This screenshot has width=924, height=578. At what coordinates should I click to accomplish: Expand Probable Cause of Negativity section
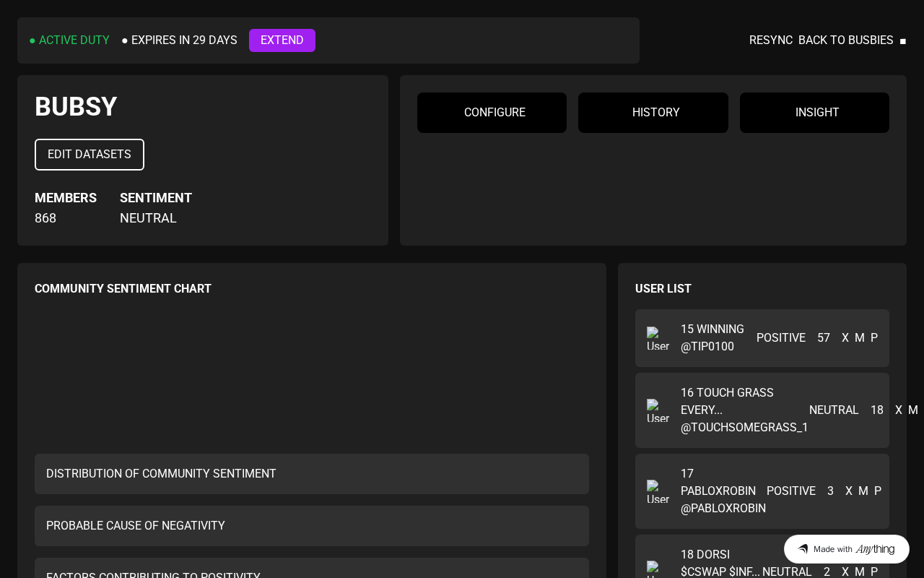click(x=312, y=526)
